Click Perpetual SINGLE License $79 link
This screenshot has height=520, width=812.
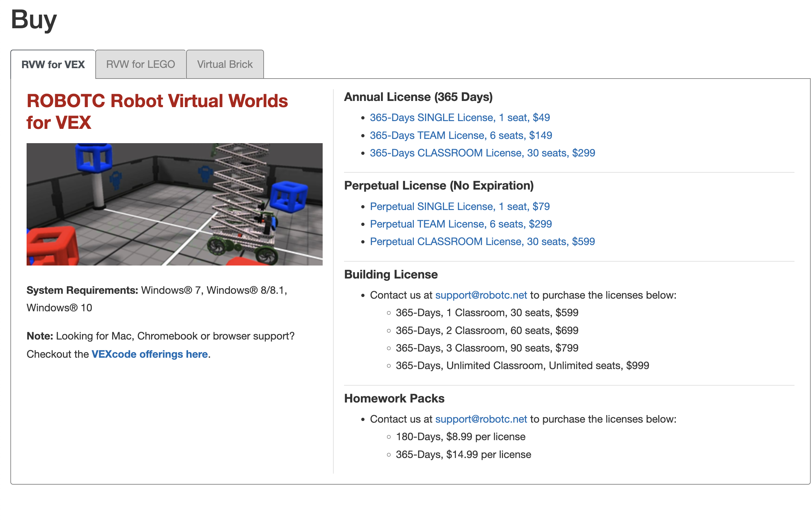tap(460, 206)
